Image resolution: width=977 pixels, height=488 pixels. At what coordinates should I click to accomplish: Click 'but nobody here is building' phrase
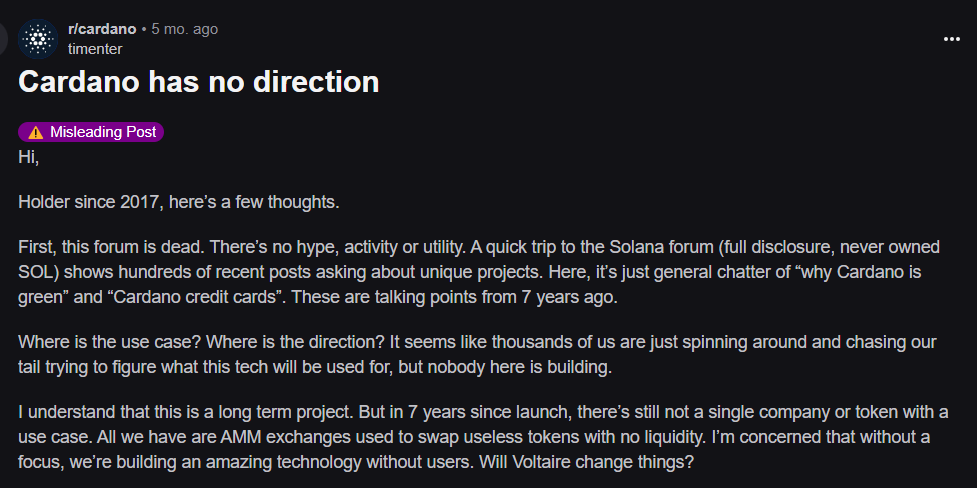pyautogui.click(x=505, y=367)
